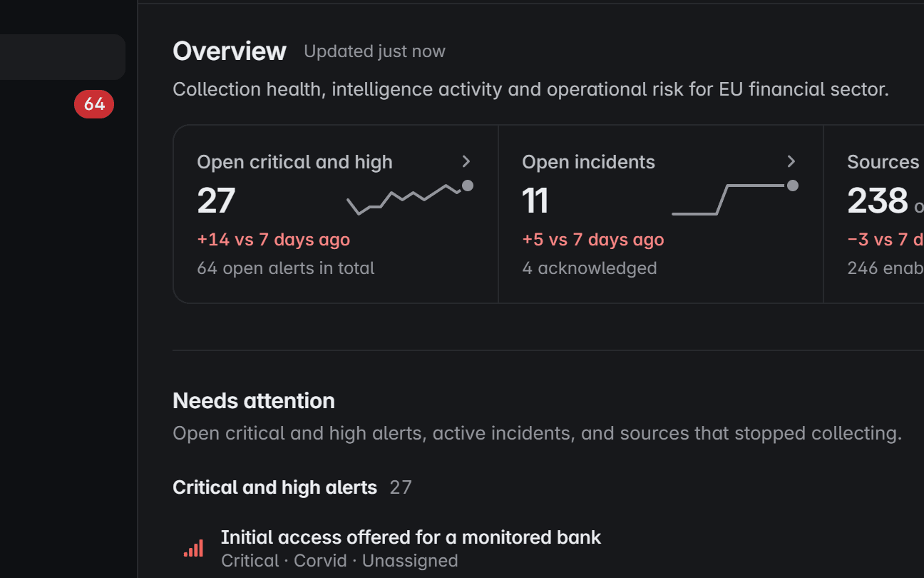The image size is (924, 578).
Task: Click the 4 acknowledged text
Action: pyautogui.click(x=589, y=268)
